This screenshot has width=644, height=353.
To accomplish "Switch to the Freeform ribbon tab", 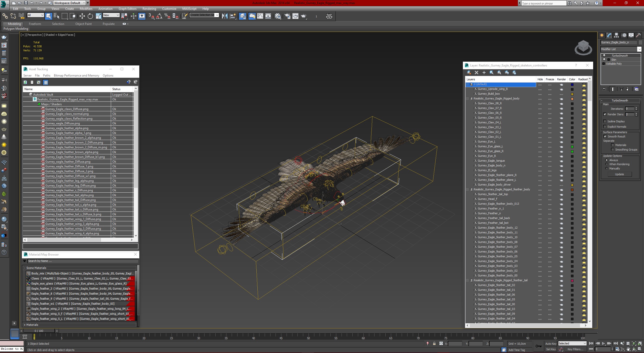I will tap(35, 24).
